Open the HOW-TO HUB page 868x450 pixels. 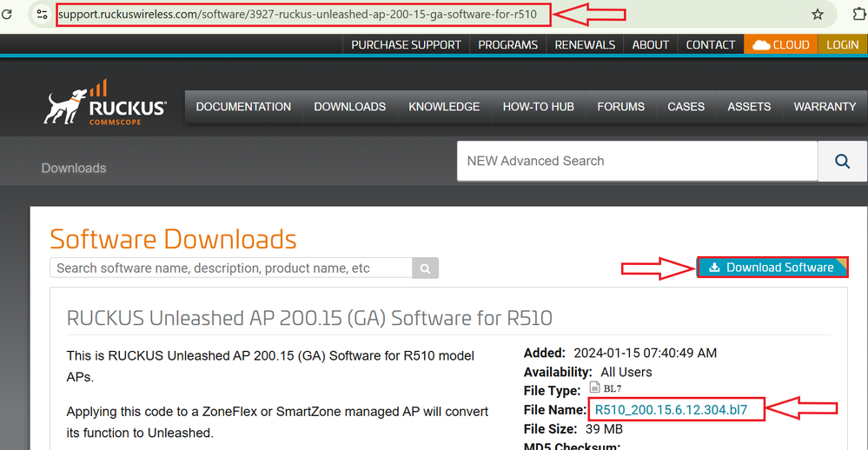538,107
